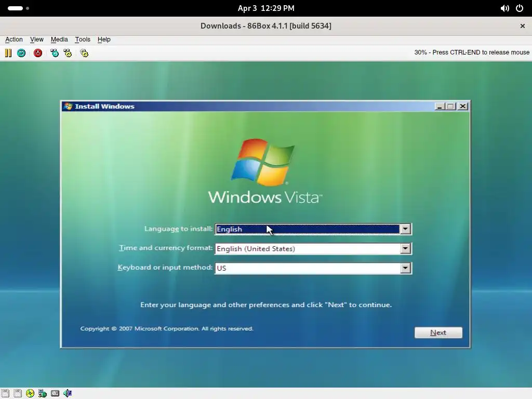532x399 pixels.
Task: Expand the Keyboard or input method dropdown arrow
Action: pyautogui.click(x=405, y=268)
